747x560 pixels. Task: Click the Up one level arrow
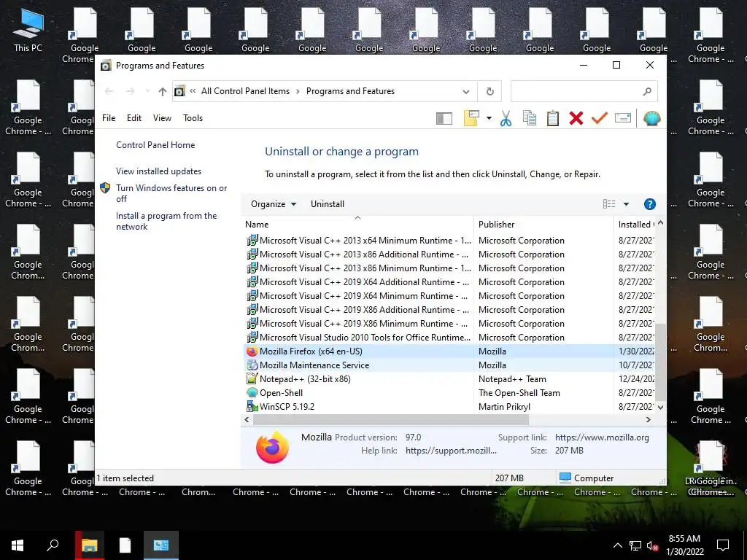click(163, 91)
